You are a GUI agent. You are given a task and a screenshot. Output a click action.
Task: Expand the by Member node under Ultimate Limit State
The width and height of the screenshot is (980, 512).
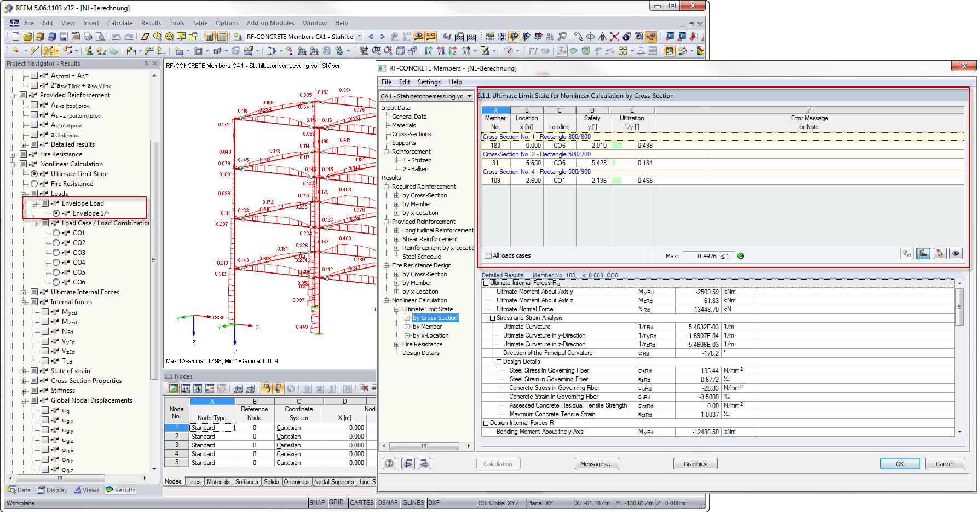(x=407, y=327)
